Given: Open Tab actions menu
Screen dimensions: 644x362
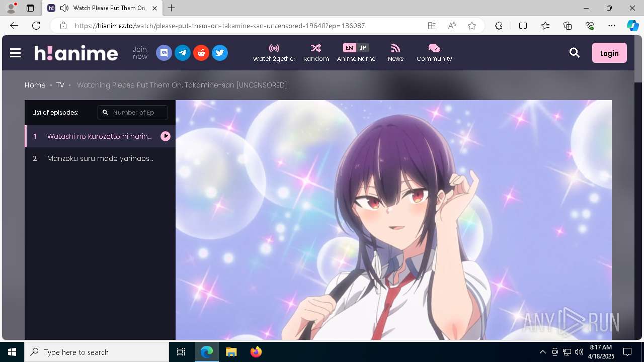Looking at the screenshot, I should [30, 8].
